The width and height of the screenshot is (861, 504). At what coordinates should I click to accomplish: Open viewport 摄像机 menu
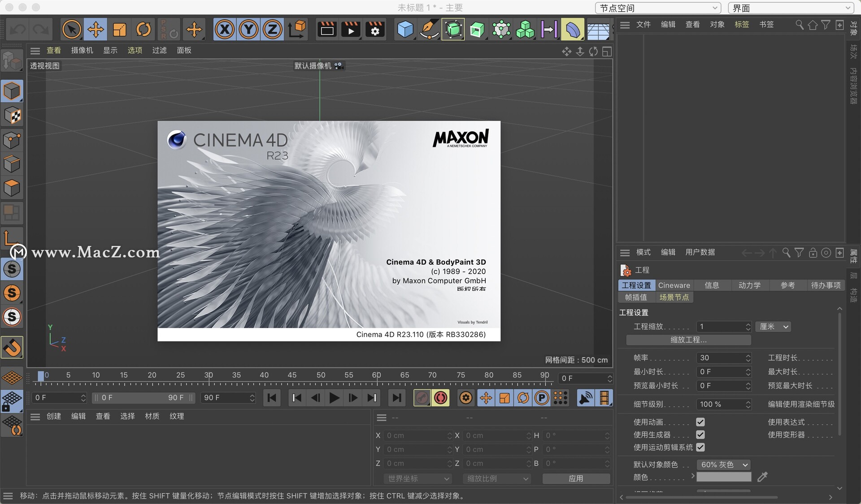[82, 50]
